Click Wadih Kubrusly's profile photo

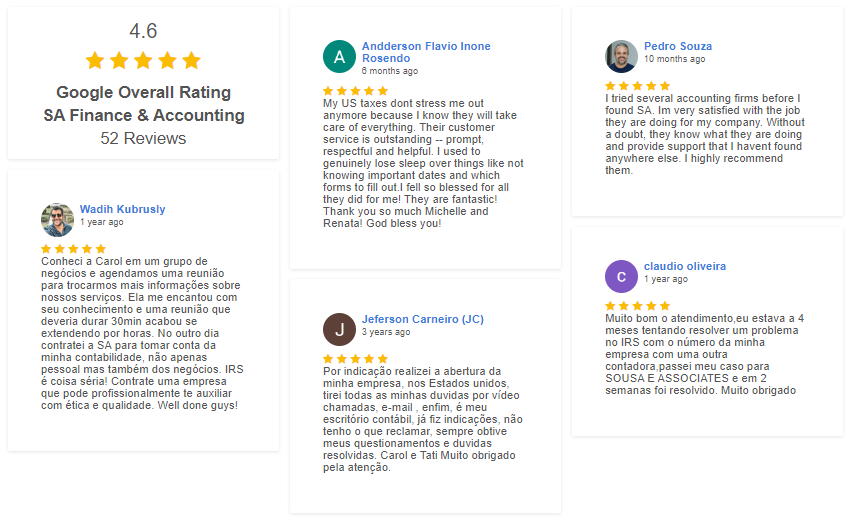[x=57, y=220]
